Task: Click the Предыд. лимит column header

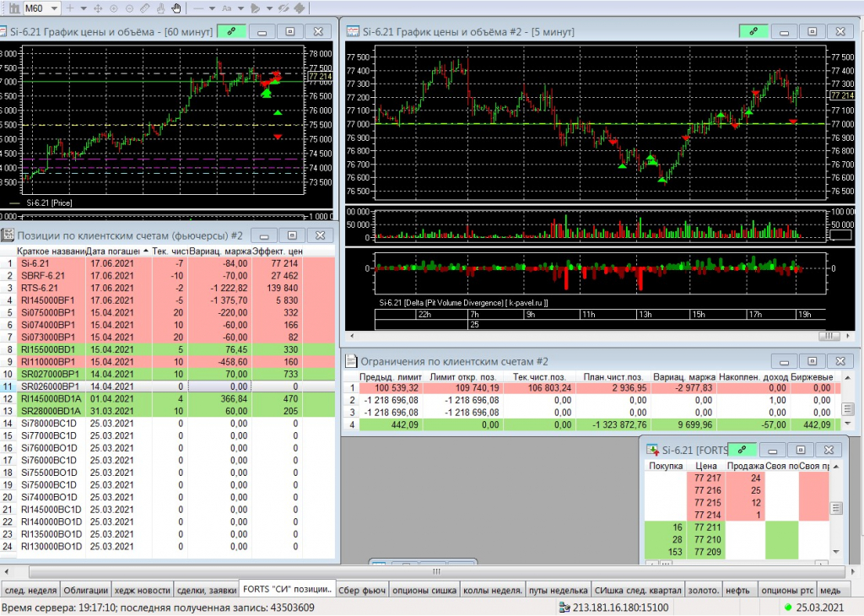Action: [x=391, y=377]
